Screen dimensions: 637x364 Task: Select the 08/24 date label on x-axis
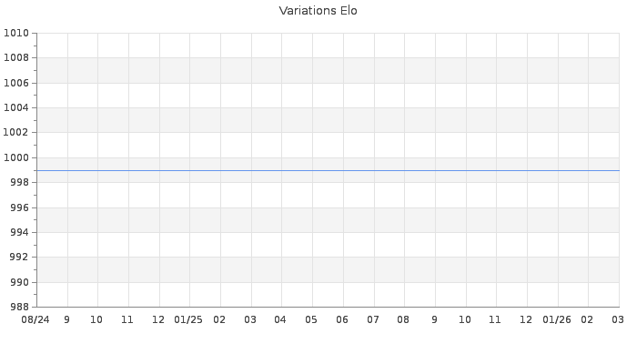pos(35,319)
